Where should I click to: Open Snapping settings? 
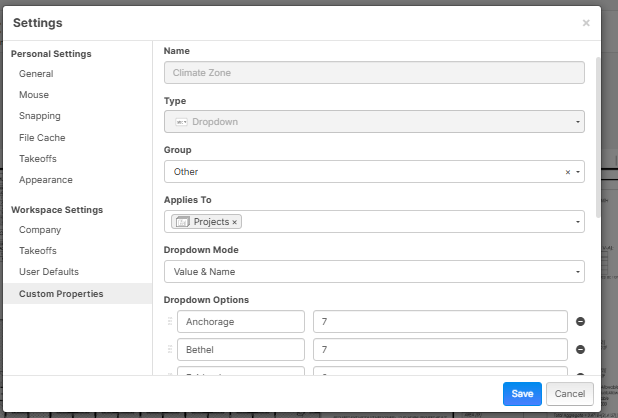click(39, 116)
